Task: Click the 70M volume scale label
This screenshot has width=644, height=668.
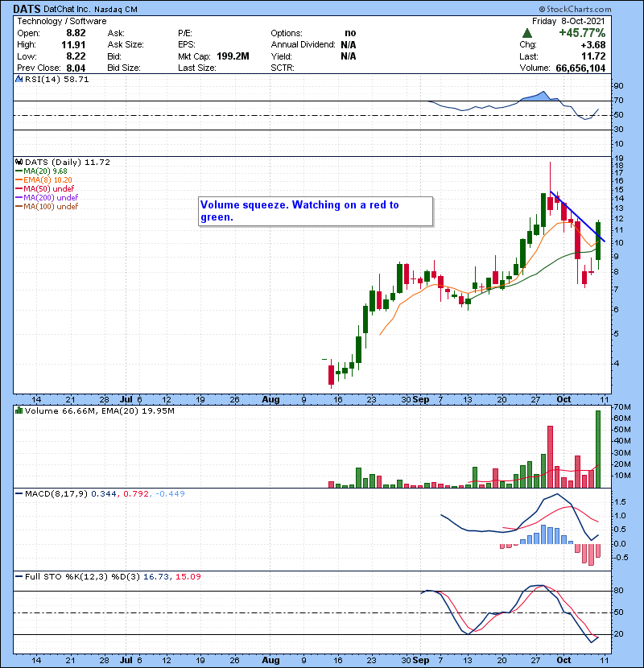Action: [622, 407]
